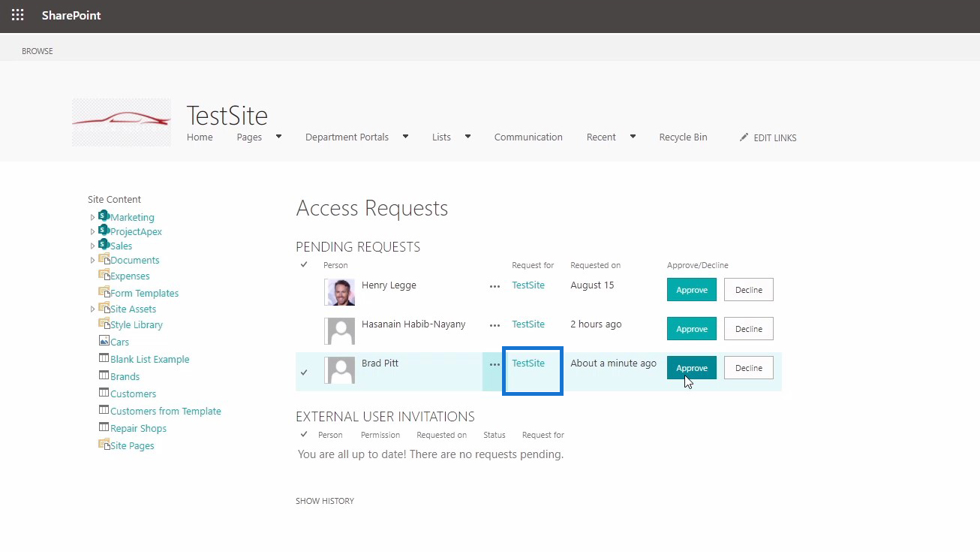Click the TestSite car logo image
Viewport: 980px width, 552px height.
coord(122,122)
